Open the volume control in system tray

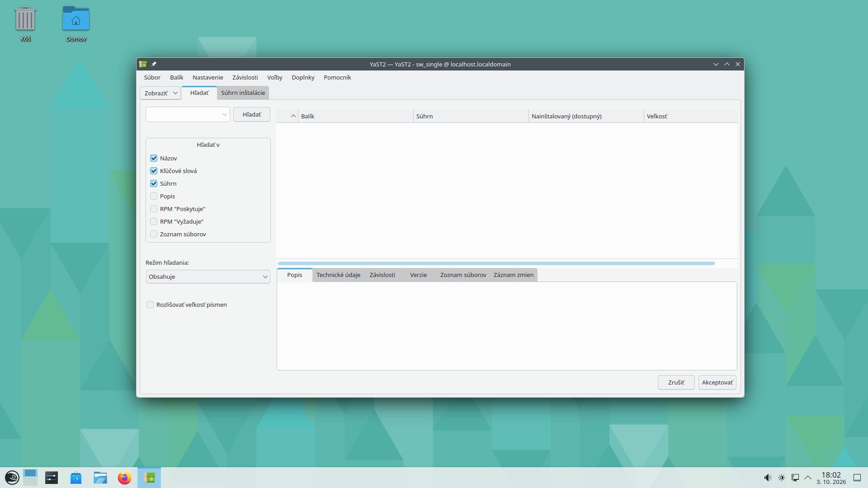pos(768,478)
